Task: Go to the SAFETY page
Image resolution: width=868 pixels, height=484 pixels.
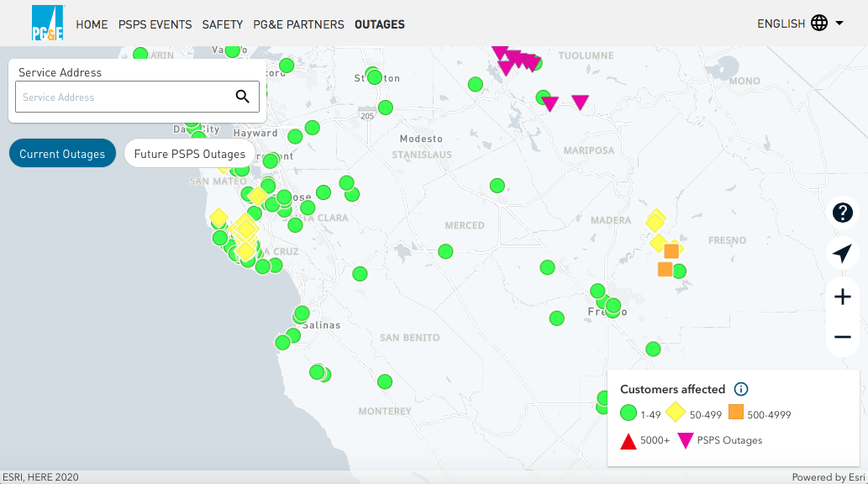Action: (223, 24)
